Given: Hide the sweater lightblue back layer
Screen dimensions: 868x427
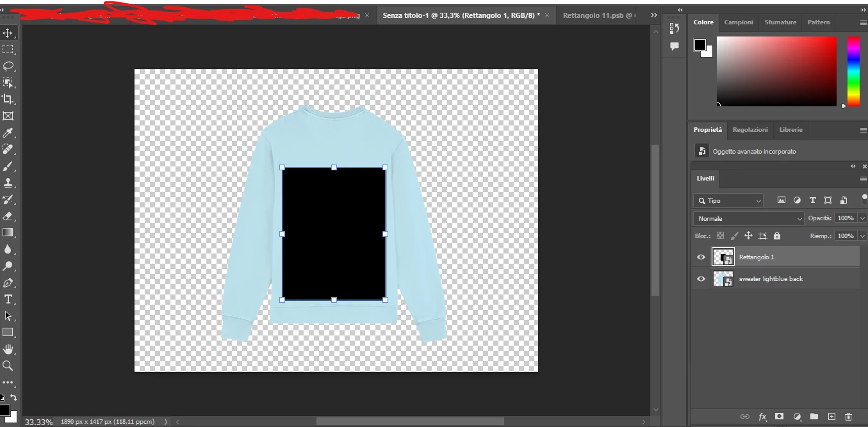Looking at the screenshot, I should pos(701,279).
